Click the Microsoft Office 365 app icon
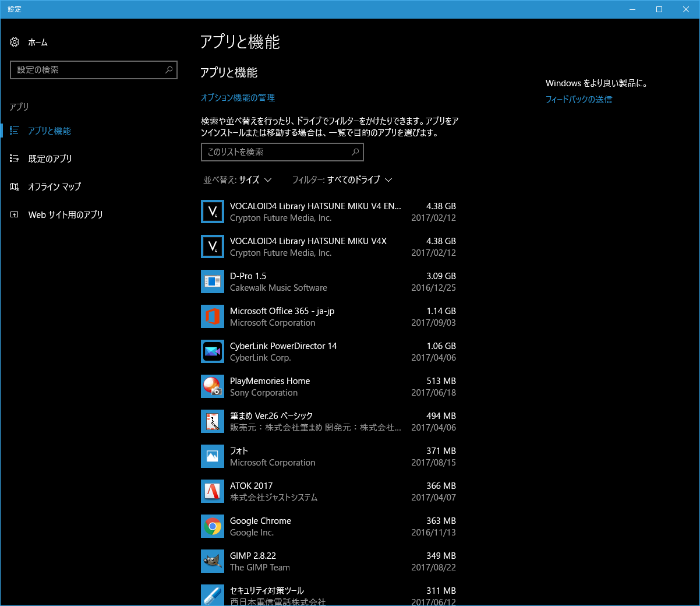The image size is (700, 606). (213, 316)
